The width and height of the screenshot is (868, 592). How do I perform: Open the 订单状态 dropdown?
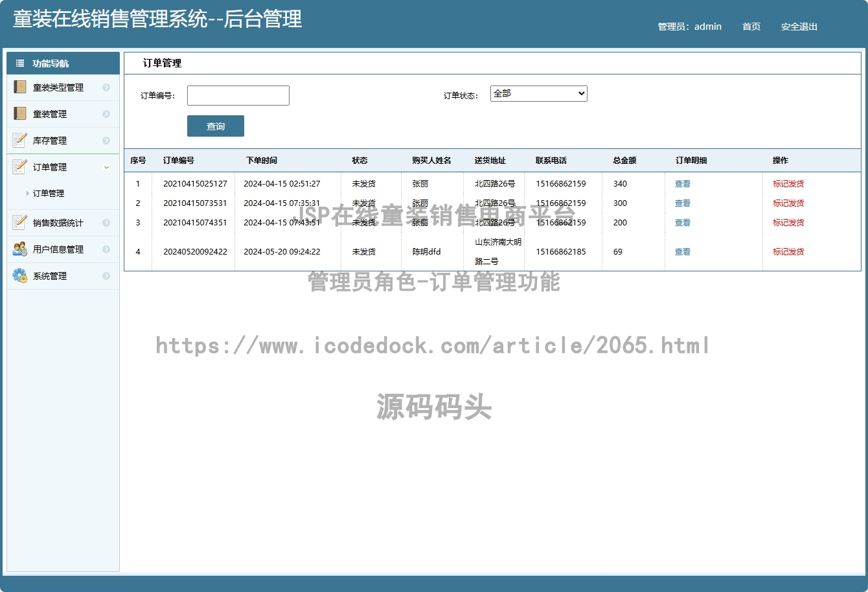[x=538, y=94]
